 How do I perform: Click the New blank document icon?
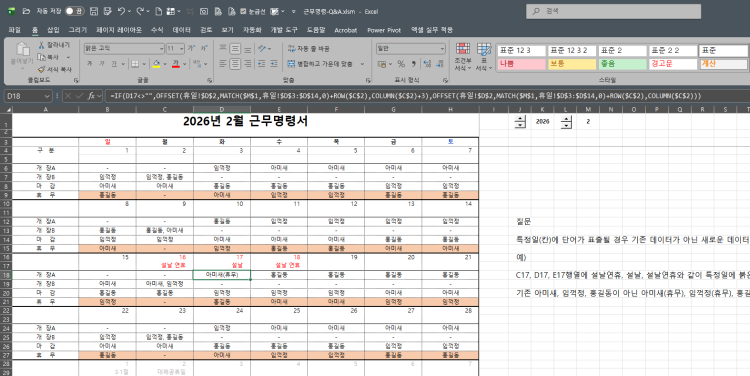coord(158,11)
